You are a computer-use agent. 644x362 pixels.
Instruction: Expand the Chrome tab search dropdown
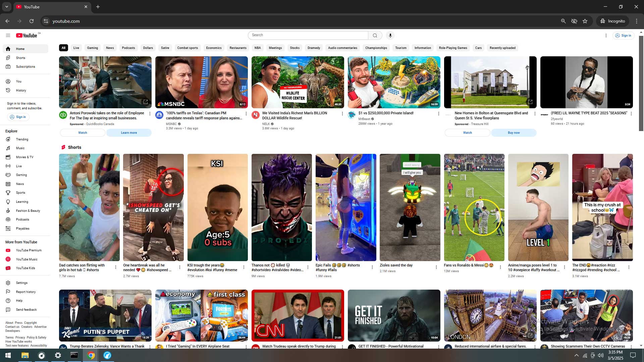[6, 7]
